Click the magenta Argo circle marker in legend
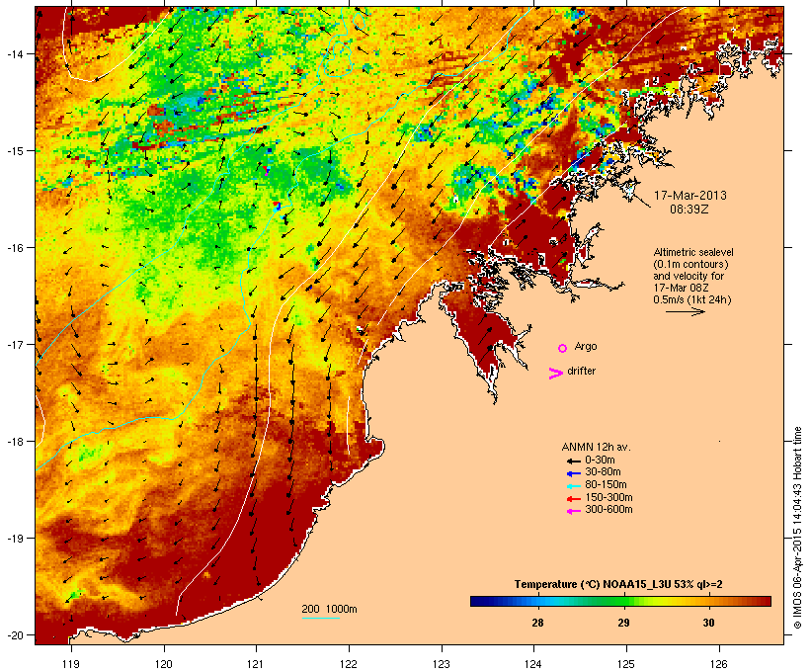 562,348
